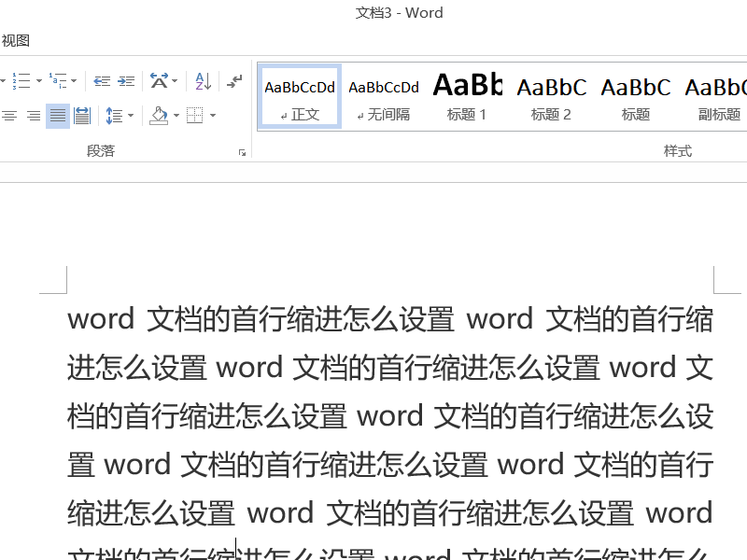
Task: Toggle show/hide paragraph marks
Action: click(x=234, y=81)
